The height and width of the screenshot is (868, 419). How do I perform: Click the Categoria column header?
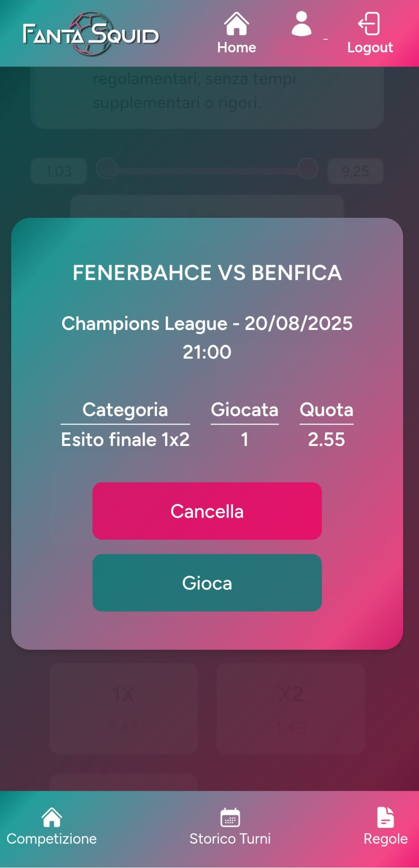(125, 410)
